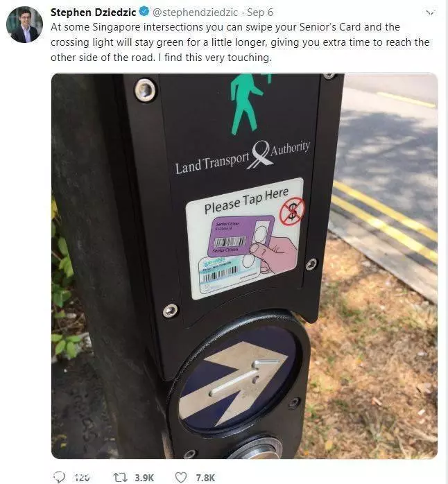Click the crossed-out dollar sign icon
The width and height of the screenshot is (448, 484).
tap(293, 211)
